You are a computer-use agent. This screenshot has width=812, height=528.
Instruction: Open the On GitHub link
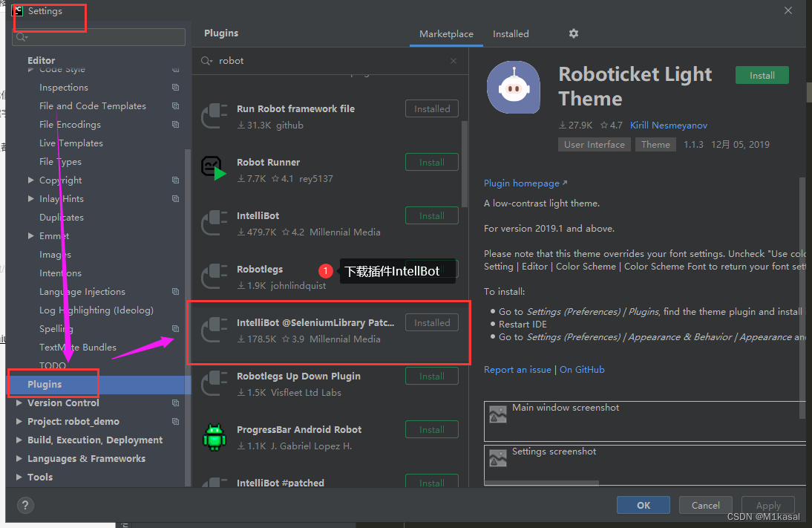point(582,370)
